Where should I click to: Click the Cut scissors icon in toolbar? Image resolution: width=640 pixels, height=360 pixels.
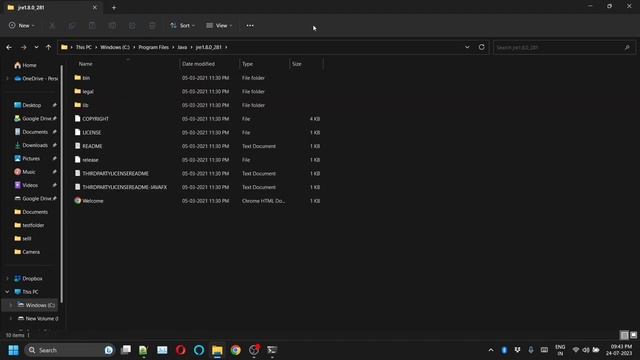pos(52,25)
